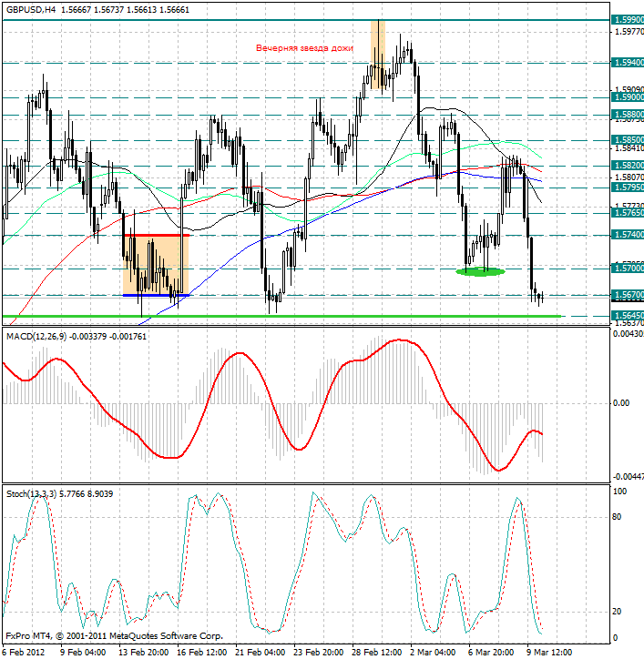Select the 1.5940 price level label
This screenshot has width=644, height=659.
pos(628,63)
